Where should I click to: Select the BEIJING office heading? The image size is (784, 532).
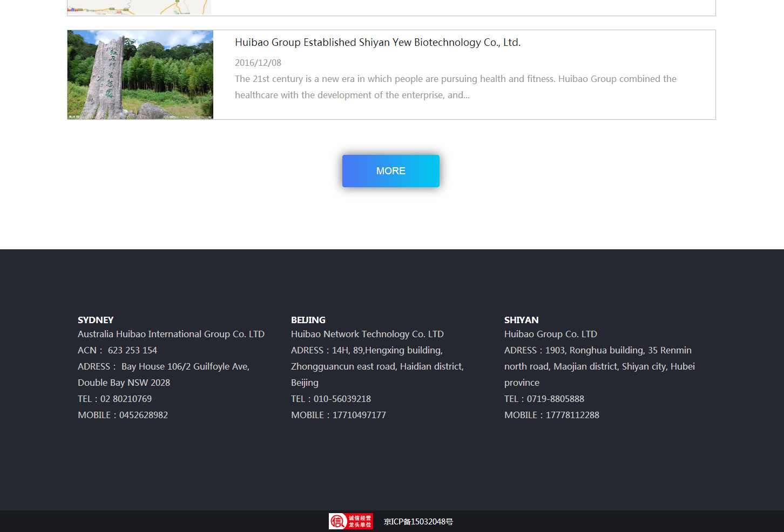coord(308,320)
